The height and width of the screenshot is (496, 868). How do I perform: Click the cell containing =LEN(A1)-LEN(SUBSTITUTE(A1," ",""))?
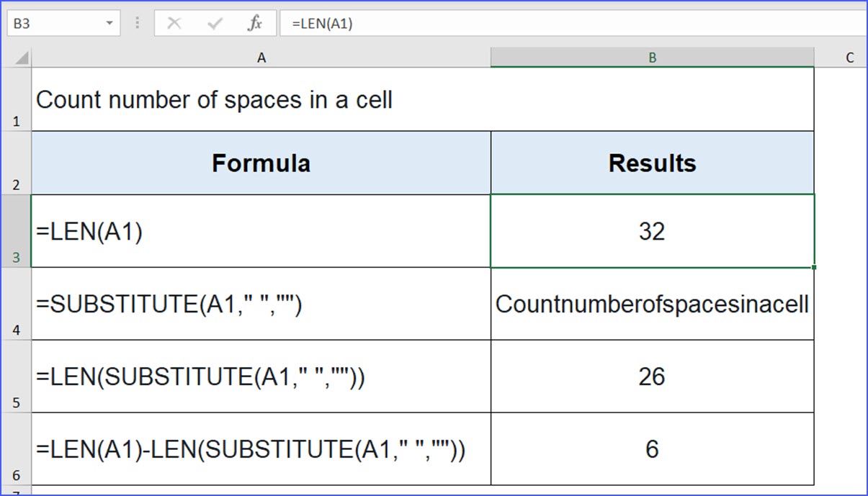(x=261, y=450)
